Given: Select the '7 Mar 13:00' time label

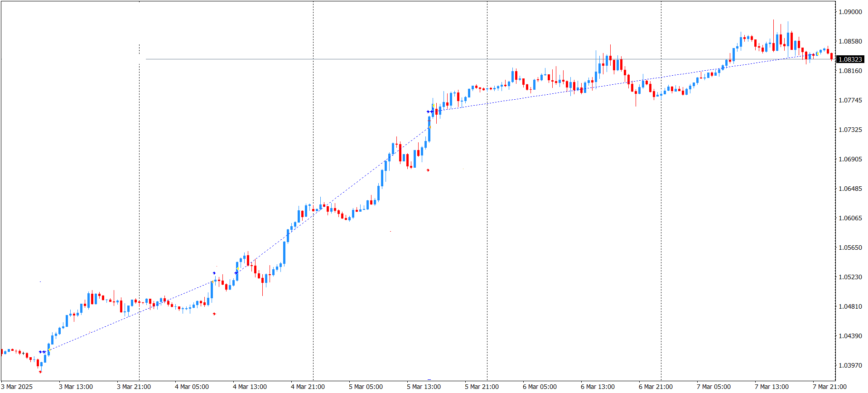Looking at the screenshot, I should [772, 387].
